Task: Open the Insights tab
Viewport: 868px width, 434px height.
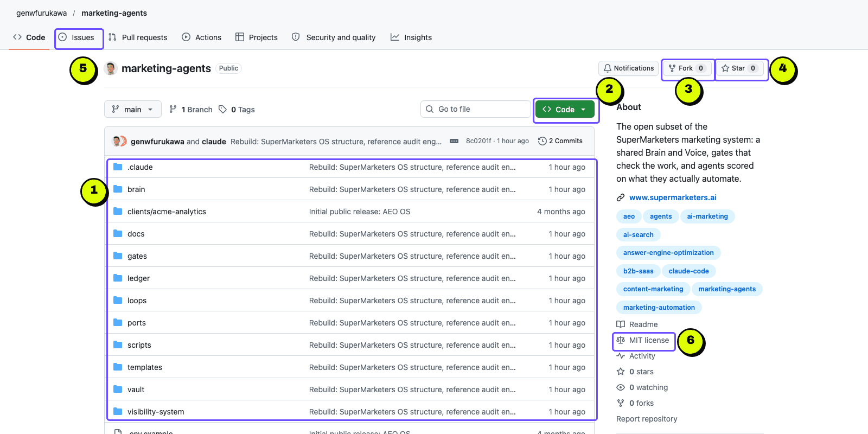Action: 411,37
